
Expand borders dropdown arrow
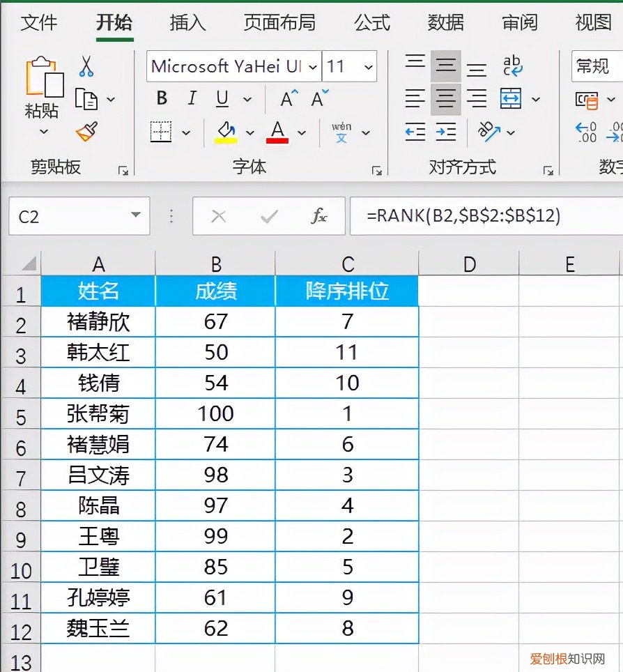coord(186,133)
